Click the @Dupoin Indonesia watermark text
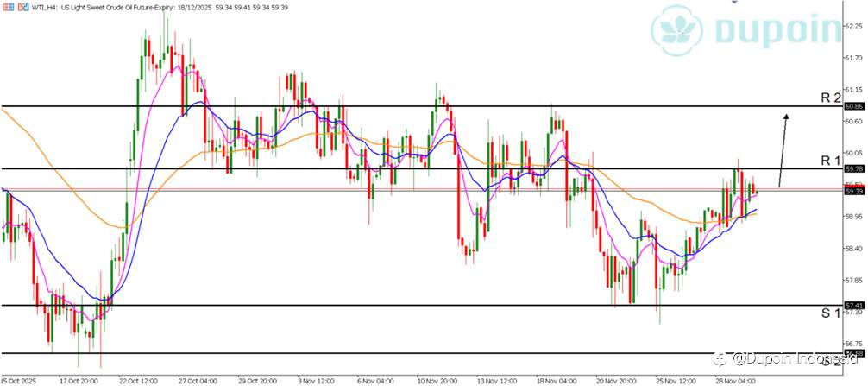Image resolution: width=868 pixels, height=386 pixels. pyautogui.click(x=793, y=359)
